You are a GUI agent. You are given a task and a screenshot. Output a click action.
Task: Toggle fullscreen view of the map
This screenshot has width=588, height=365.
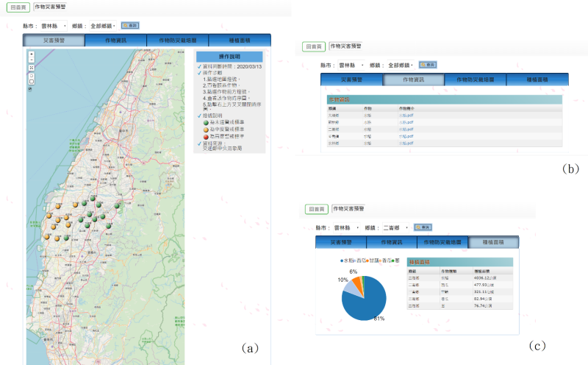[x=31, y=68]
